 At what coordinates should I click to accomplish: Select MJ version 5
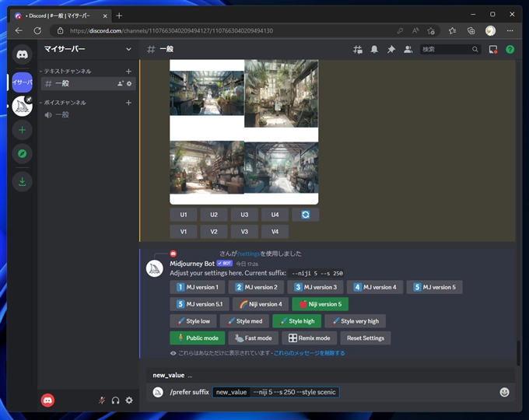point(435,287)
